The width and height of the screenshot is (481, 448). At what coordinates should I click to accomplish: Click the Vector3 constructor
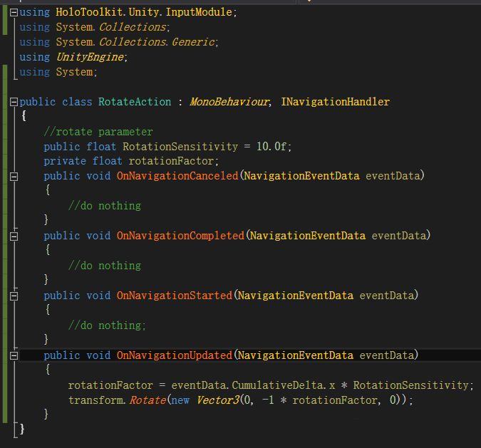coord(218,400)
